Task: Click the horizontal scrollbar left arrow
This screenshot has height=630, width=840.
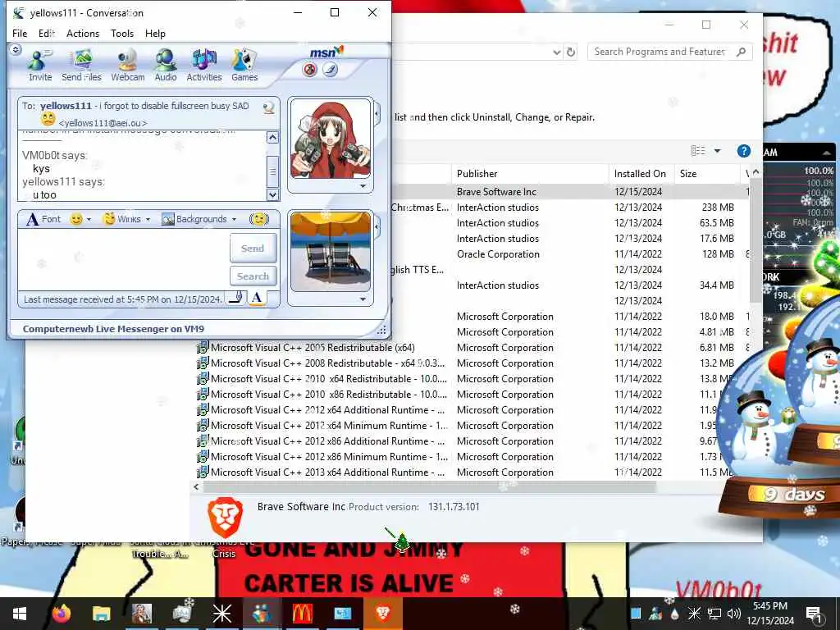Action: 197,487
